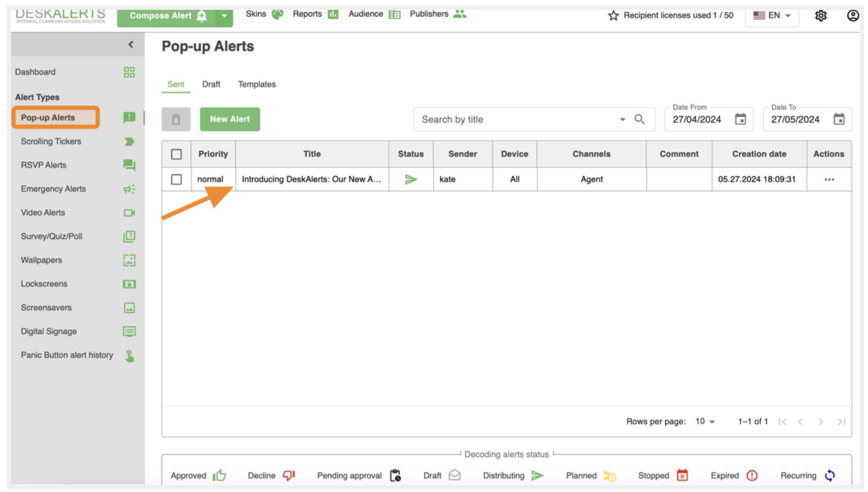868x492 pixels.
Task: Switch to the Templates tab
Action: click(256, 84)
